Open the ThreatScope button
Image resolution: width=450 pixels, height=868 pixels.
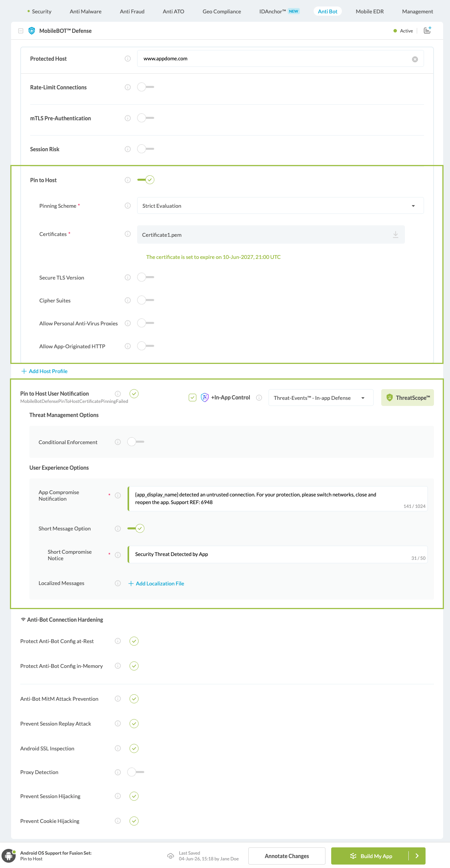(408, 398)
